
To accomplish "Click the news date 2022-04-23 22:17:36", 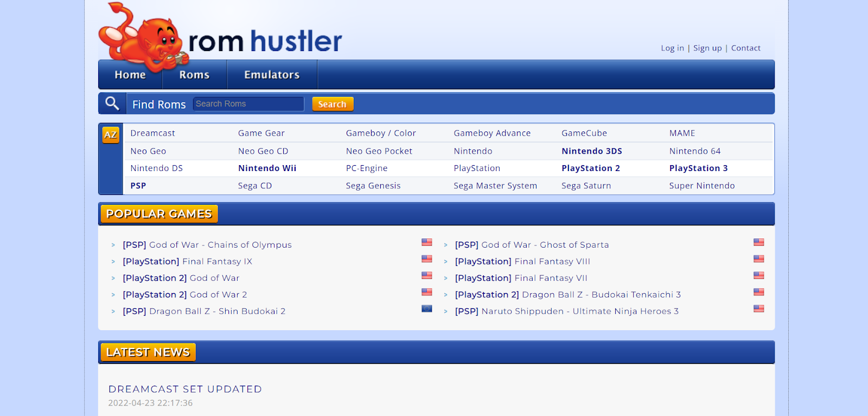I will click(150, 403).
